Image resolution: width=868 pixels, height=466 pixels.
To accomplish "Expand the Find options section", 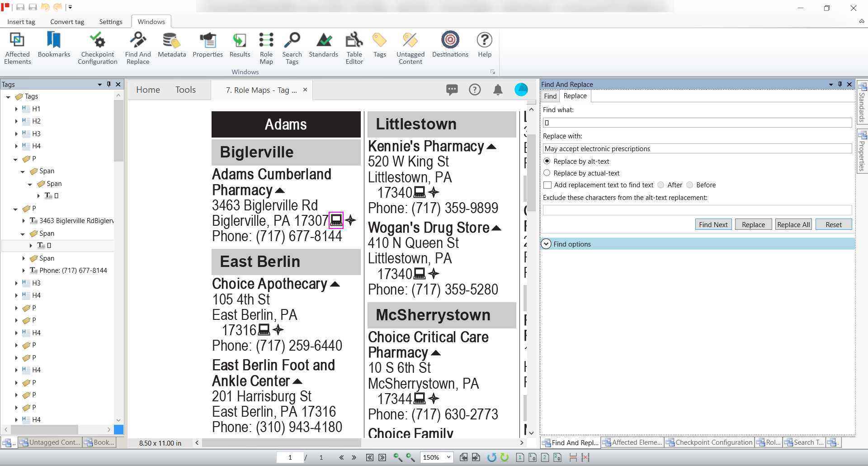I will click(x=546, y=244).
